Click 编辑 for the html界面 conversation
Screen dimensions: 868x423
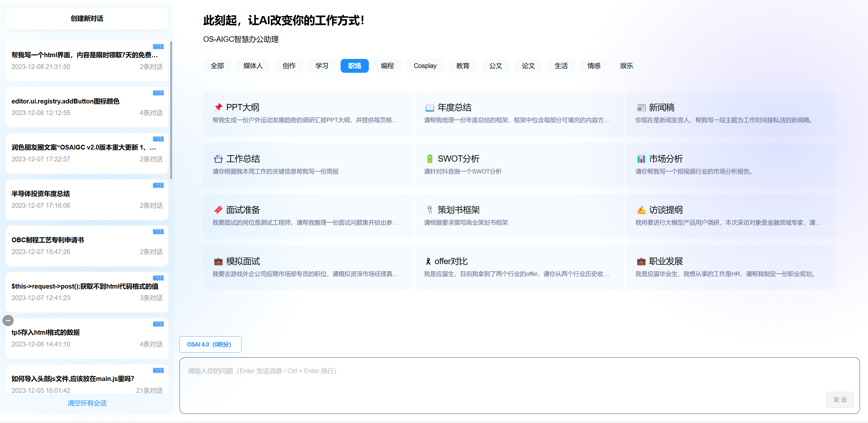tap(158, 47)
